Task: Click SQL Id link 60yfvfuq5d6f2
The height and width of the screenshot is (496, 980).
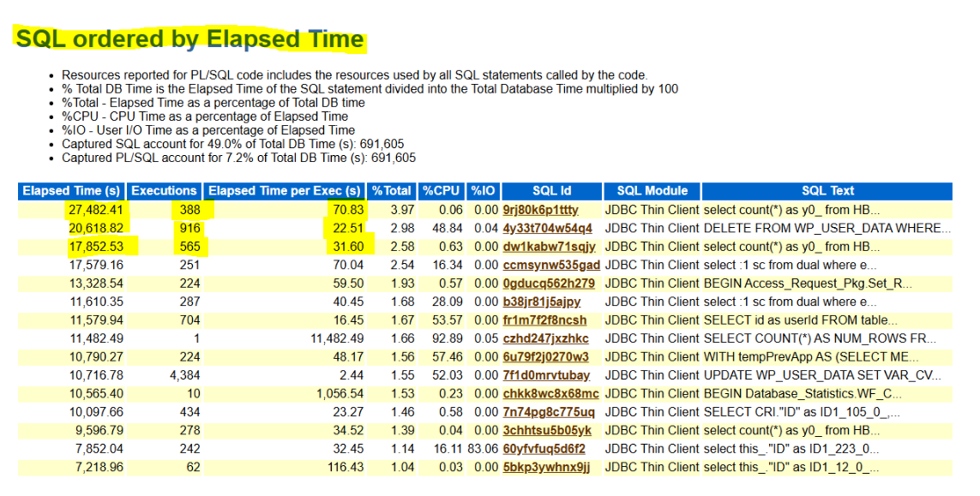Action: tap(544, 449)
